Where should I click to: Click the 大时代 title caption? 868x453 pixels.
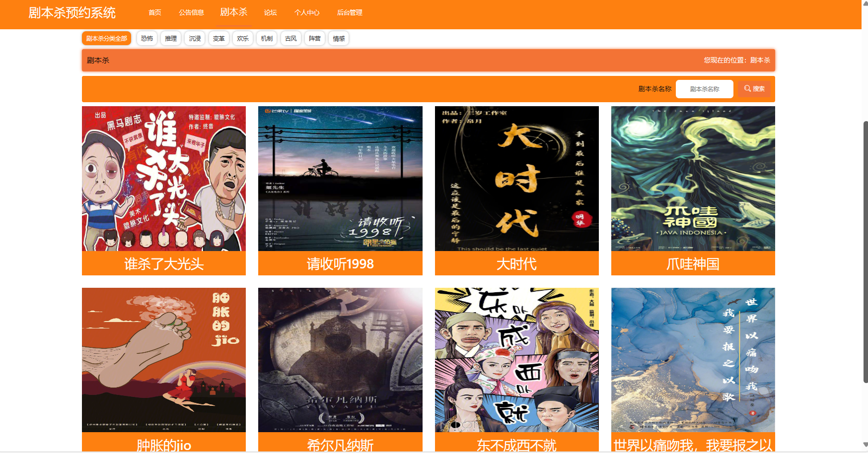coord(517,263)
